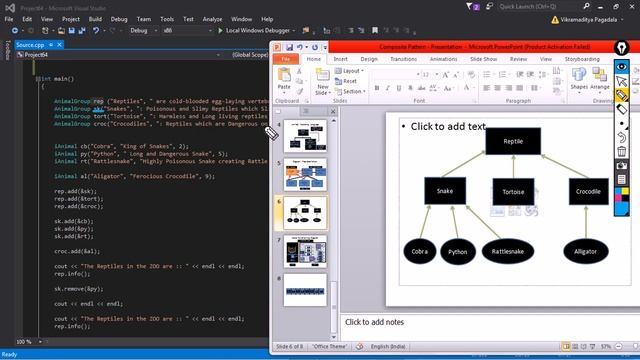The image size is (640, 360).
Task: Select the arrow cursor tool in annotation toolbar
Action: click(621, 81)
